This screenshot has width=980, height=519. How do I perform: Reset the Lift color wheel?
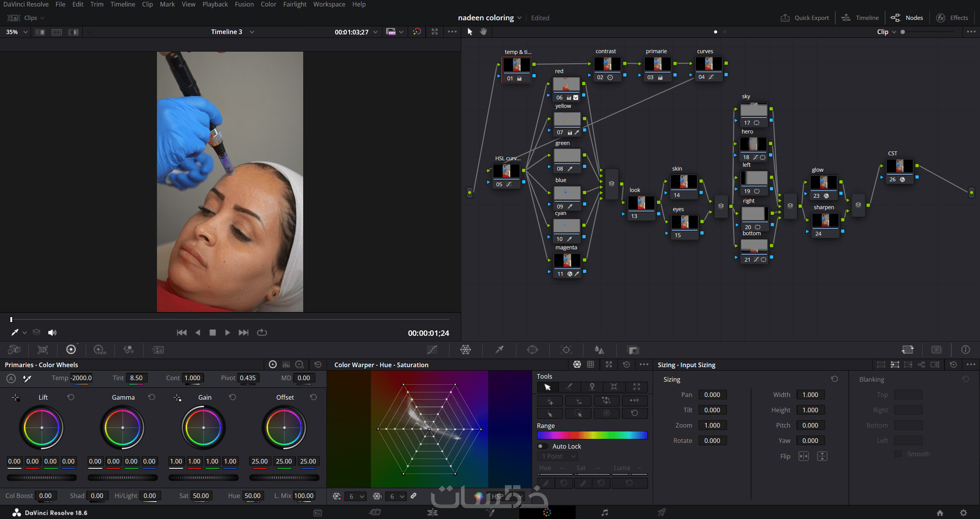[x=71, y=397]
